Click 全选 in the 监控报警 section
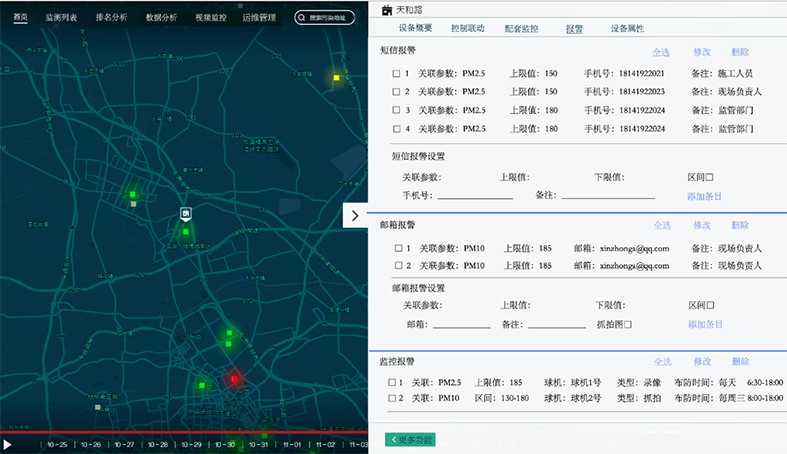Image resolution: width=787 pixels, height=454 pixels. [x=662, y=362]
